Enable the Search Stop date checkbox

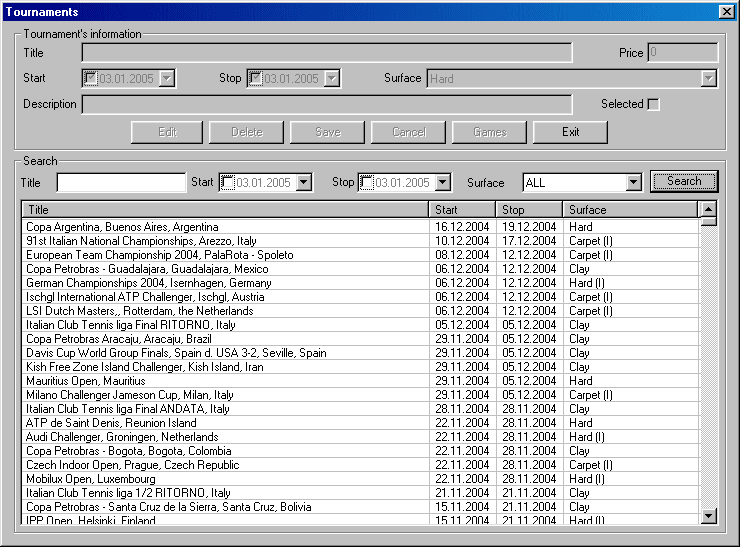coord(367,183)
